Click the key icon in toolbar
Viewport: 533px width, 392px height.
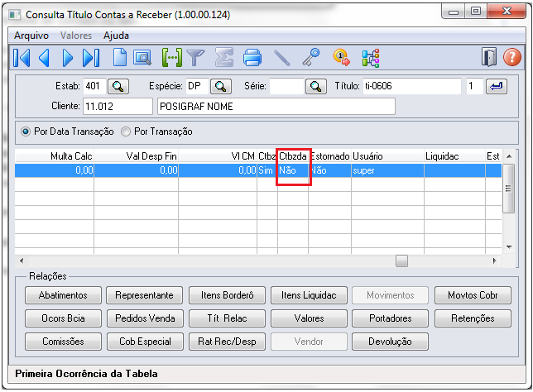point(311,57)
